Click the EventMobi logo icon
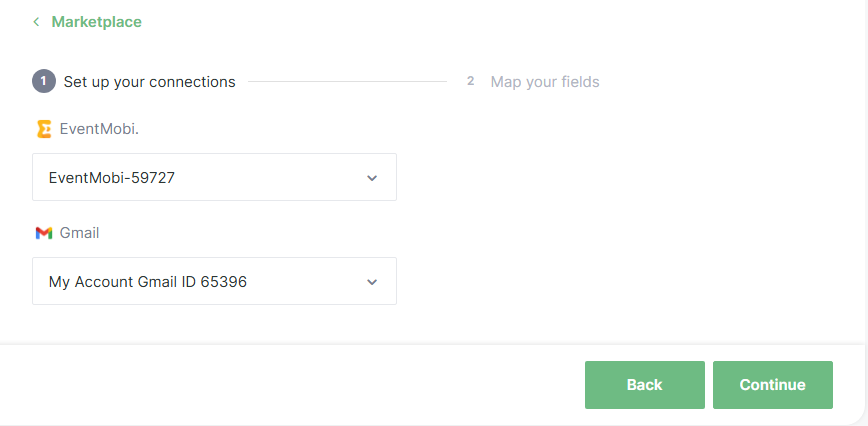 [44, 129]
